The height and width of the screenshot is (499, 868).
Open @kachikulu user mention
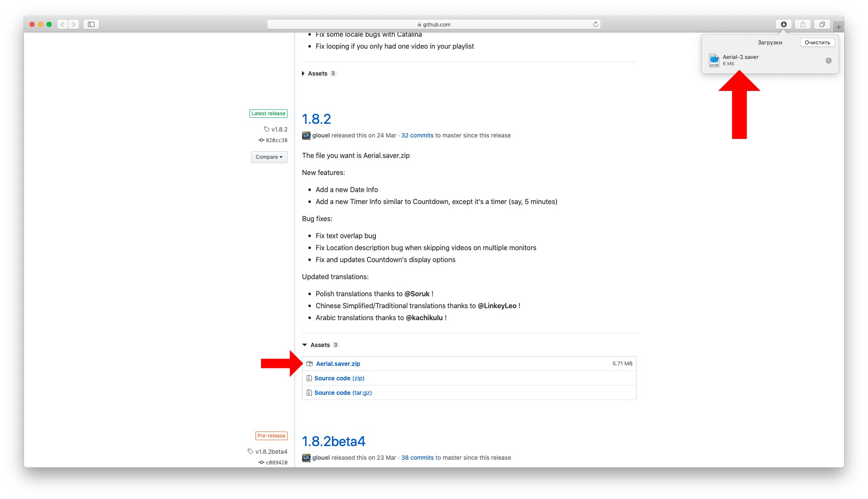tap(424, 318)
